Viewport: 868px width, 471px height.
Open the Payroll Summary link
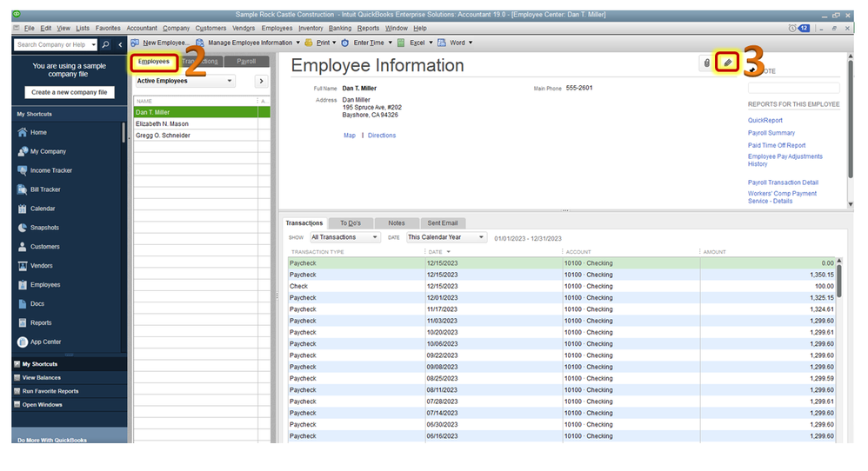click(771, 133)
